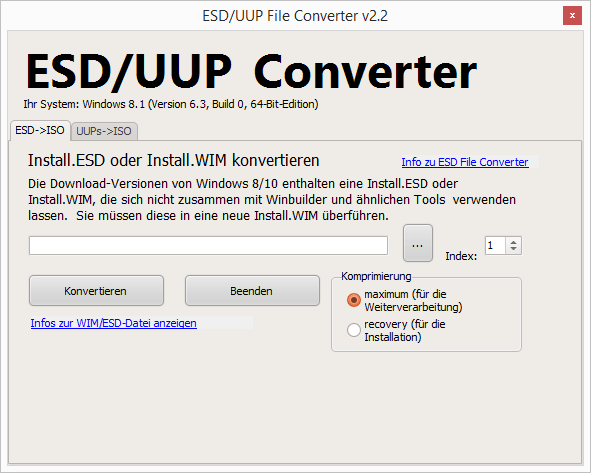Decrease the Index value with the down arrow
The height and width of the screenshot is (473, 591).
(513, 250)
